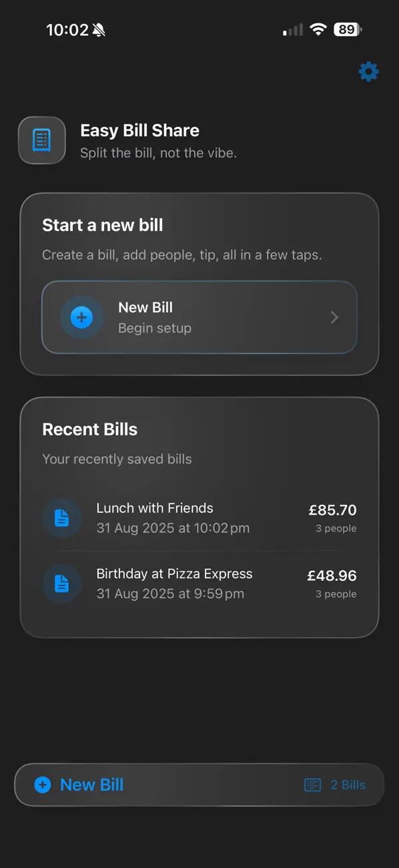Viewport: 399px width, 868px height.
Task: Open the Settings gear icon
Action: pyautogui.click(x=368, y=71)
